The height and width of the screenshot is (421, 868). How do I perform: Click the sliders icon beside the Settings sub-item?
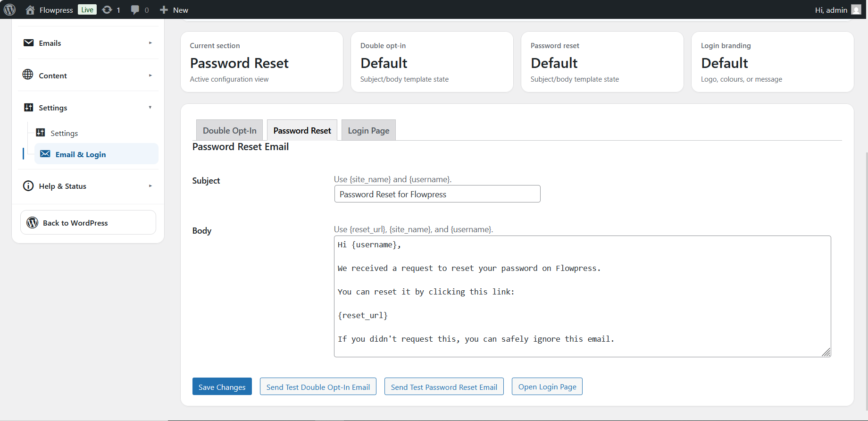[x=41, y=133]
